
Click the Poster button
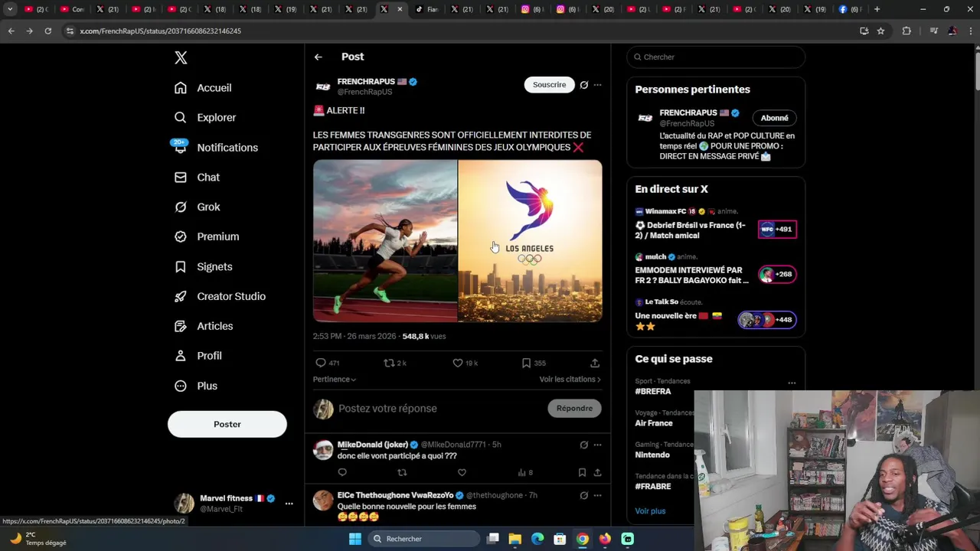click(227, 424)
